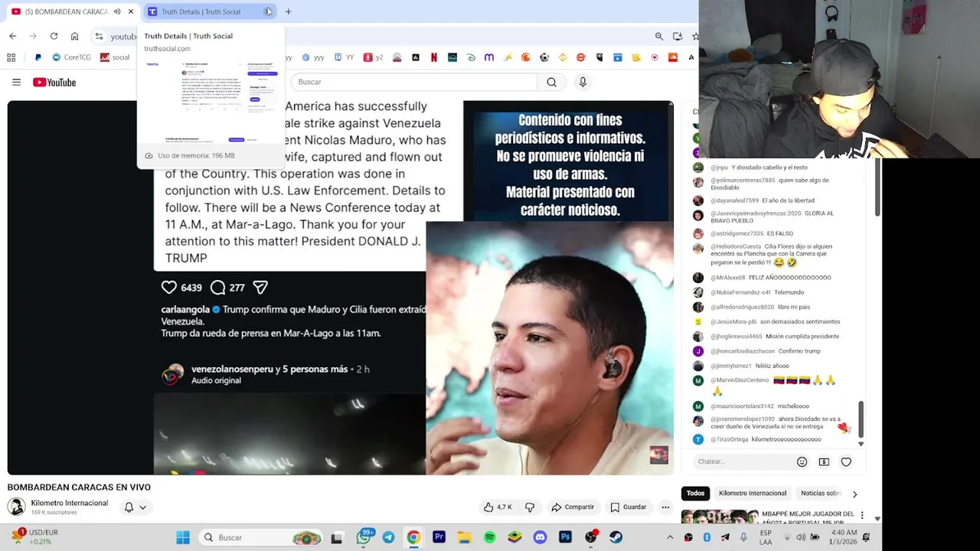
Task: Open the emoji picker in live chat
Action: [x=802, y=461]
